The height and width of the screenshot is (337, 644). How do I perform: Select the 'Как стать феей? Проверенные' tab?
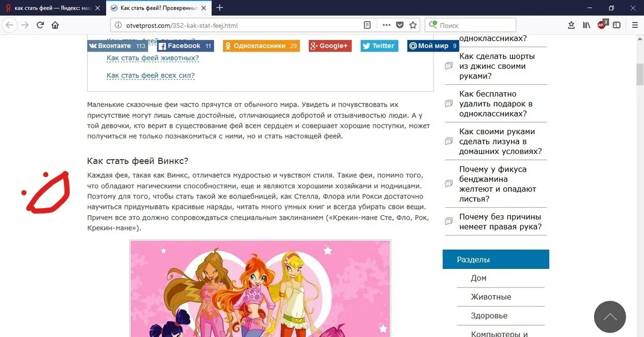(158, 8)
